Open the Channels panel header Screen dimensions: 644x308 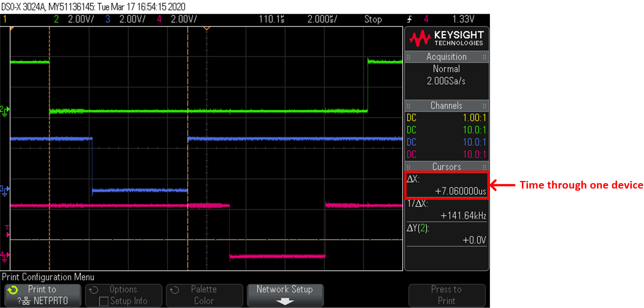pos(446,106)
